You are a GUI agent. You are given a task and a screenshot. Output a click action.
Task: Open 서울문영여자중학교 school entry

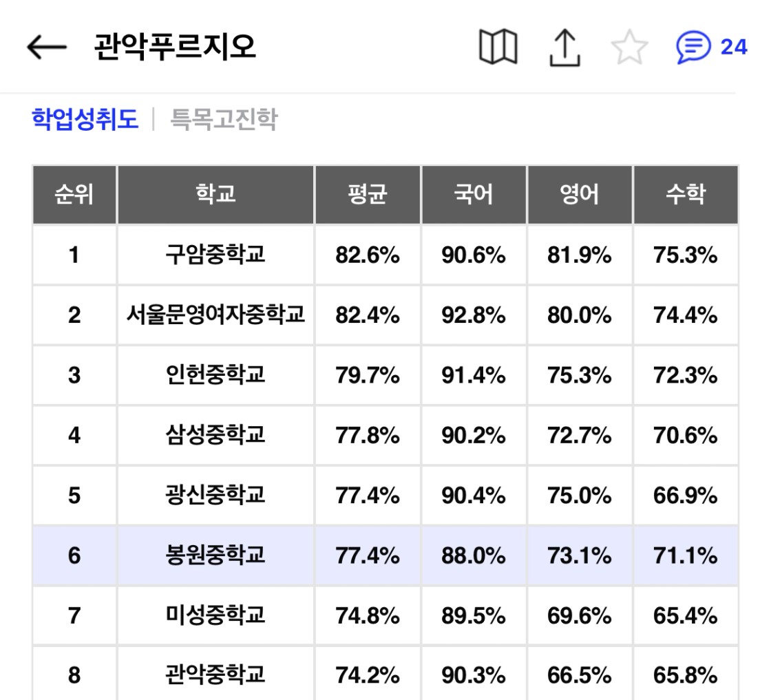coord(215,315)
